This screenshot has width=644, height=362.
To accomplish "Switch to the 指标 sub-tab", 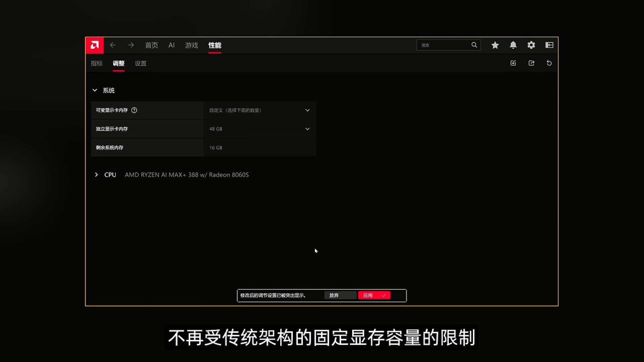I will [97, 64].
